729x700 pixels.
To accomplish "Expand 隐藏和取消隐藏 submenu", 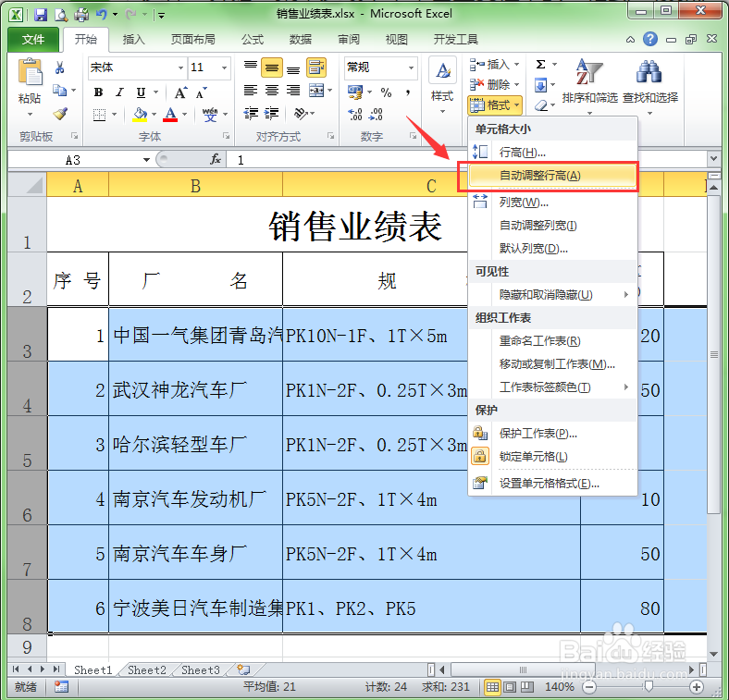I will click(553, 295).
